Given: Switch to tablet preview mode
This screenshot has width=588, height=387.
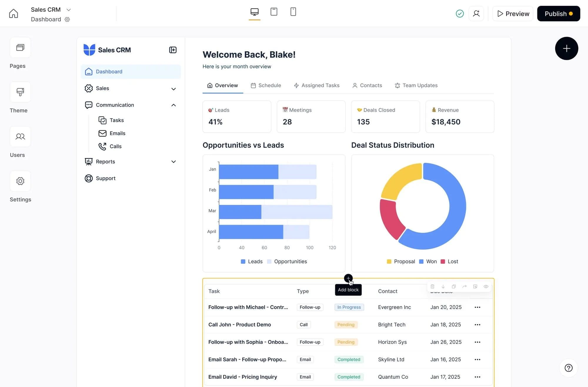Looking at the screenshot, I should click(274, 12).
